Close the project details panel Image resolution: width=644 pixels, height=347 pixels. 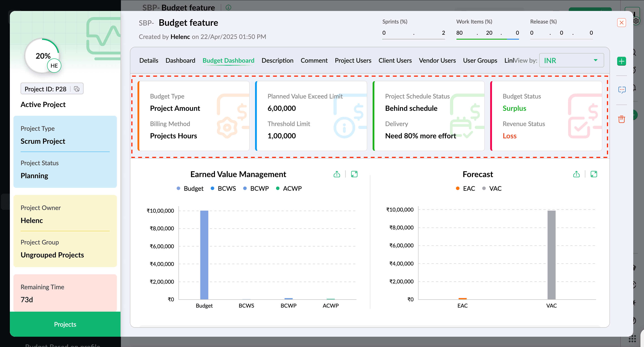(x=622, y=23)
